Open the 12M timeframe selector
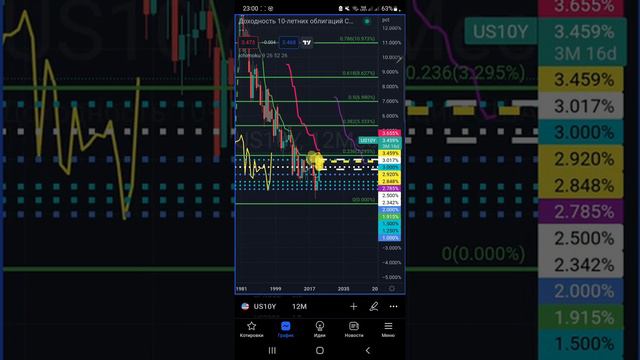The height and width of the screenshot is (360, 640). coord(299,307)
